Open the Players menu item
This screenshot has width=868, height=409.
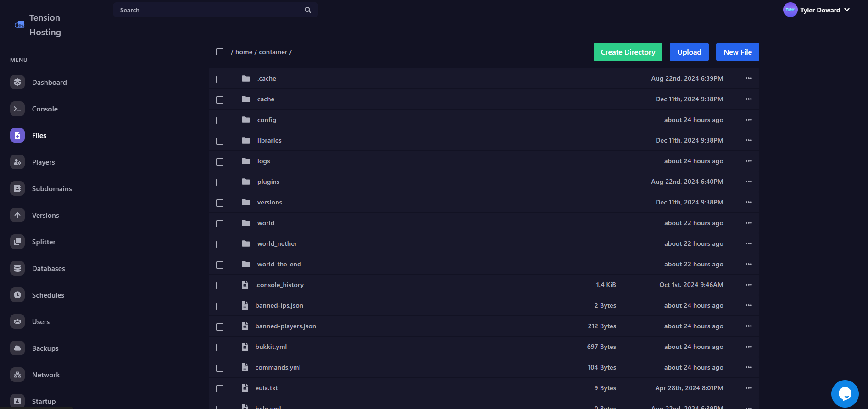point(44,162)
